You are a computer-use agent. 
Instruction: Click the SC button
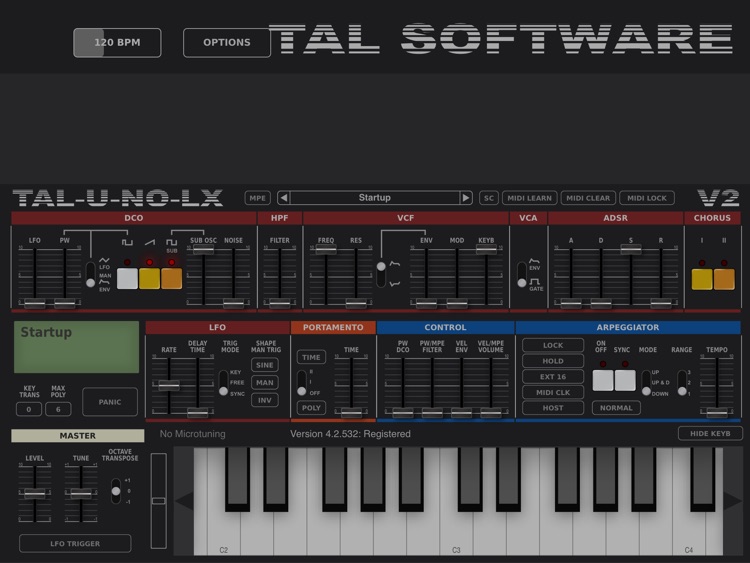tap(488, 198)
